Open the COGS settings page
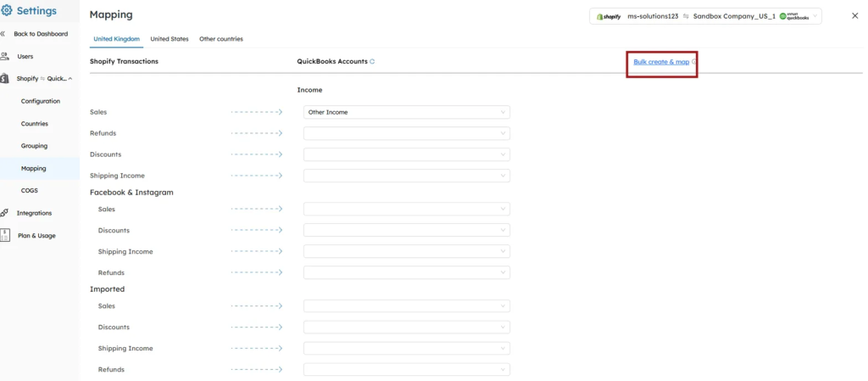The width and height of the screenshot is (868, 381). [30, 190]
